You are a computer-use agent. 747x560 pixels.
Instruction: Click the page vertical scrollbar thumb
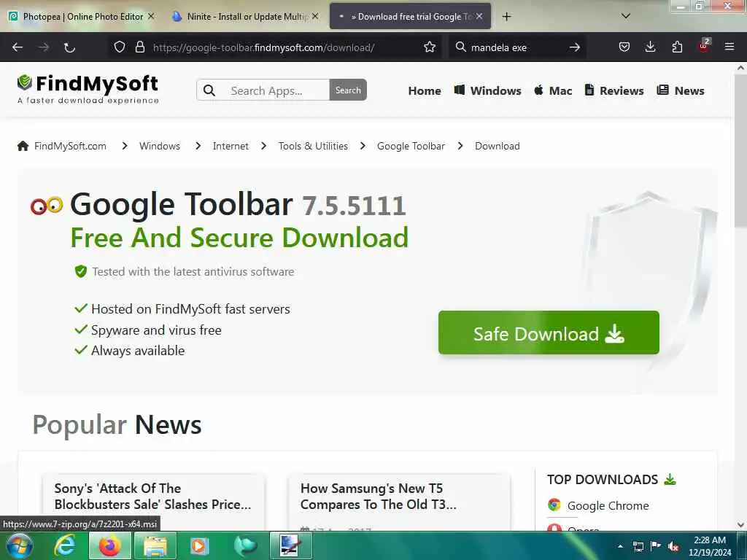click(740, 152)
